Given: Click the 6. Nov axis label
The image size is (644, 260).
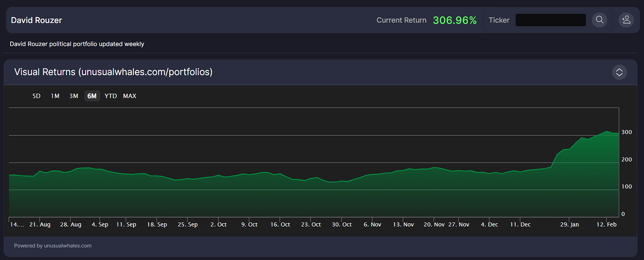Looking at the screenshot, I should click(372, 225).
